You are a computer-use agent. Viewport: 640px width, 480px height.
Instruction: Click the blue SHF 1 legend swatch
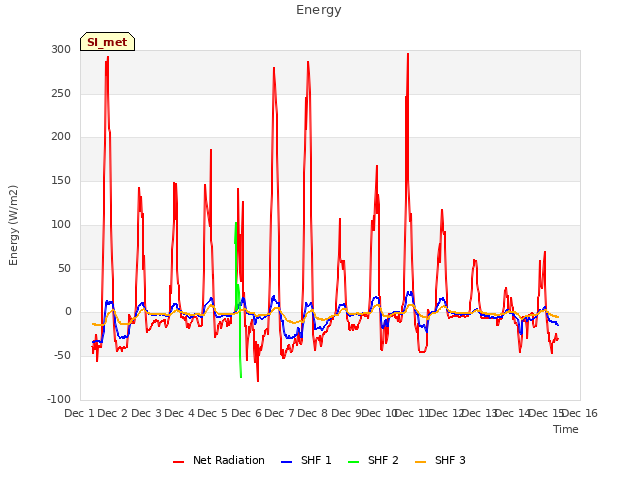point(287,462)
